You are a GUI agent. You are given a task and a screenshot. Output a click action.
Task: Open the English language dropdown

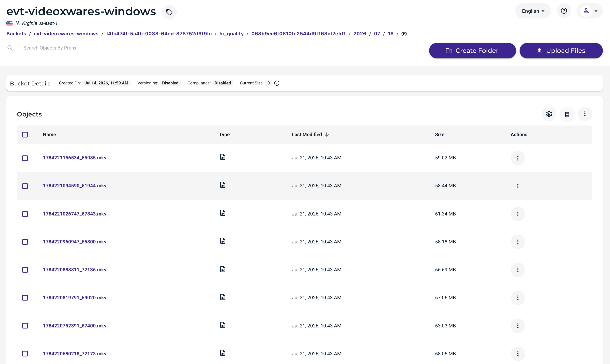[533, 11]
